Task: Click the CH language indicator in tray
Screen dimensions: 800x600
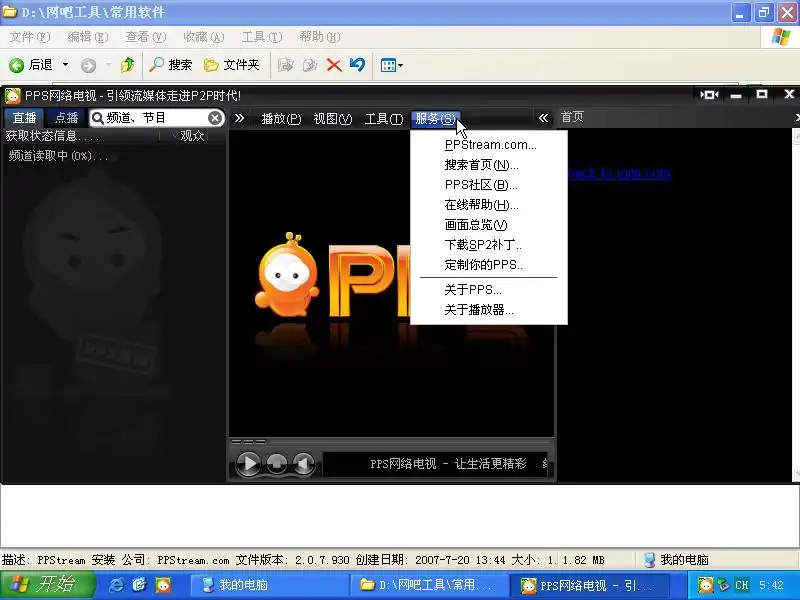Action: coord(741,585)
